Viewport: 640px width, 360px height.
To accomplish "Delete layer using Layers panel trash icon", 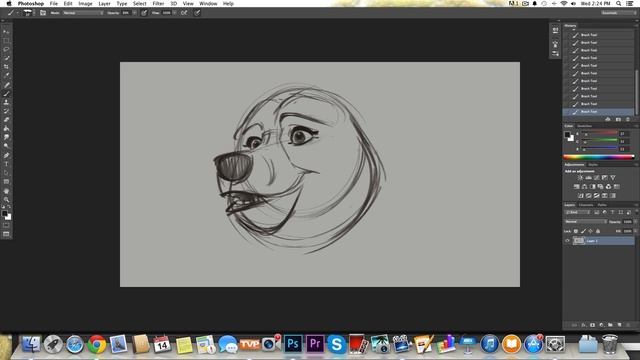I will 628,325.
